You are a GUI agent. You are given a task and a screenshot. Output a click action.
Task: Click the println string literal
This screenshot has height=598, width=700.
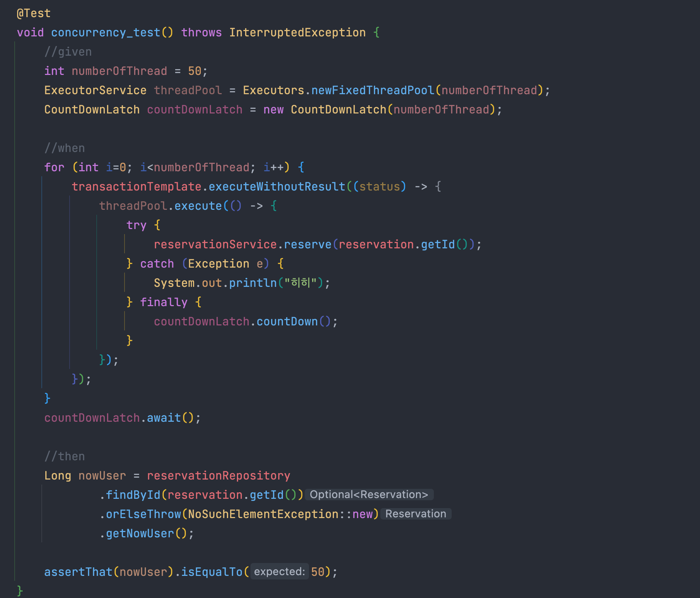tap(300, 283)
